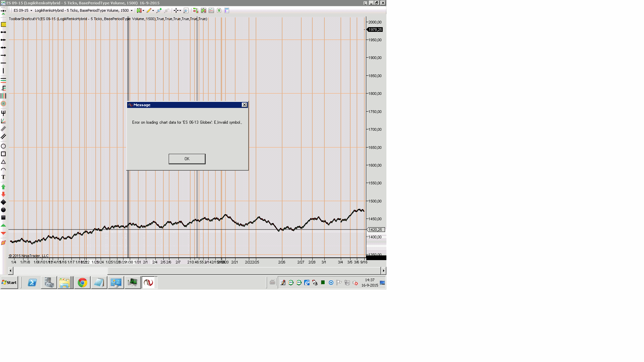The width and height of the screenshot is (644, 362).
Task: Select the green arrow up marker tool
Action: [3, 187]
